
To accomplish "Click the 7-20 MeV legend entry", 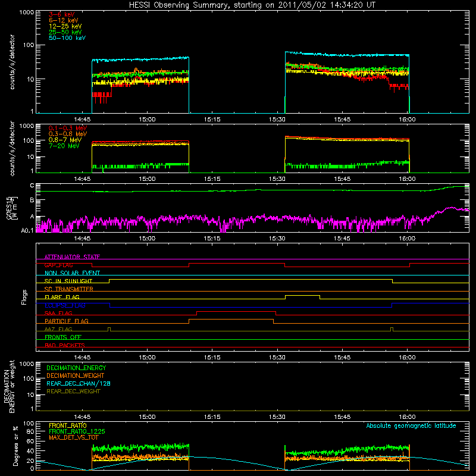I will 64,146.
